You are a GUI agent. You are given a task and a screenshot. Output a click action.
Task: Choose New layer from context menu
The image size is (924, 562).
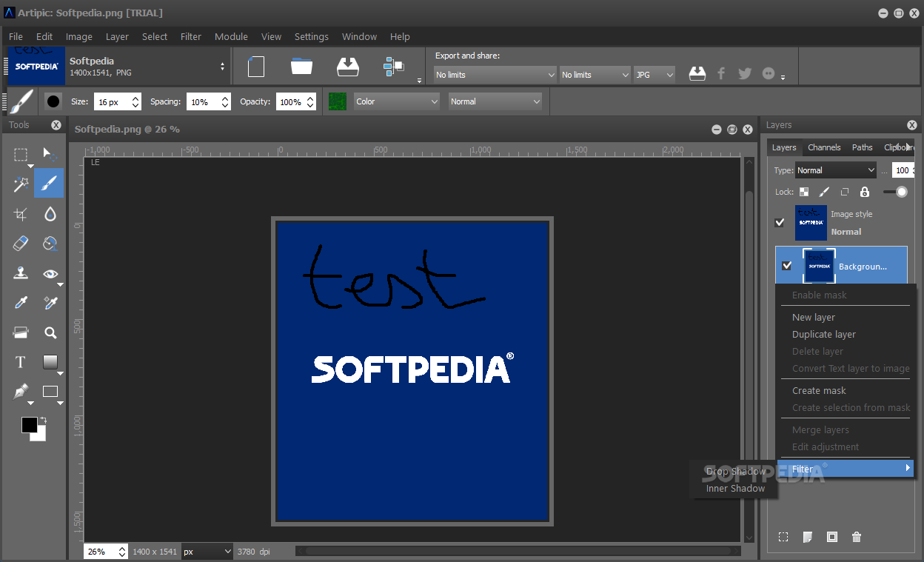click(814, 317)
